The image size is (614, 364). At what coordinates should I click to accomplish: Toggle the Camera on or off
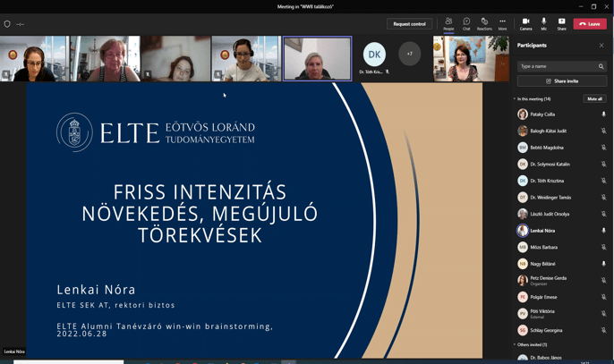tap(526, 23)
